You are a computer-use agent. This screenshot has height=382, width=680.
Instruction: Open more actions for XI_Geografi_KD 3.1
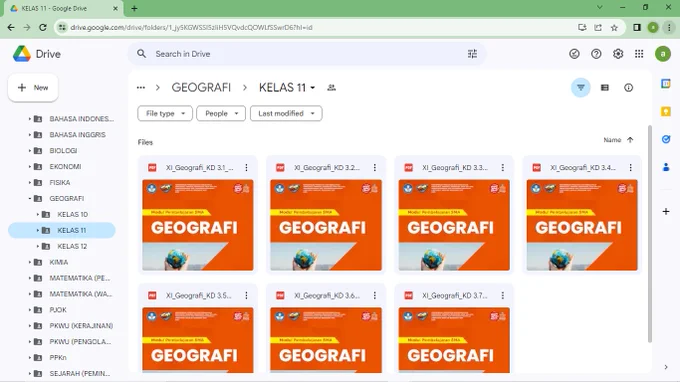click(x=246, y=167)
